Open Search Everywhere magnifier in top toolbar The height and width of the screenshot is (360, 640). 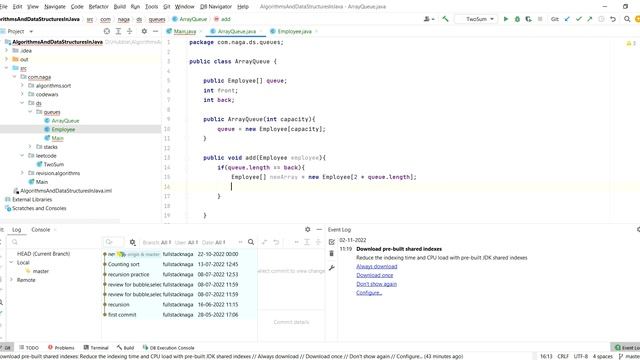pyautogui.click(x=627, y=19)
